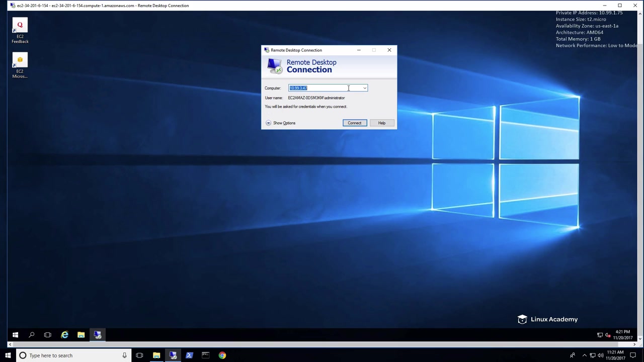
Task: Show hidden icons in local system tray
Action: [x=584, y=355]
